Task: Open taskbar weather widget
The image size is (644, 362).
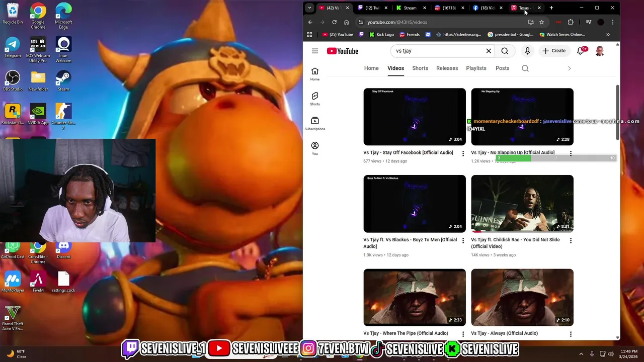Action: point(16,354)
